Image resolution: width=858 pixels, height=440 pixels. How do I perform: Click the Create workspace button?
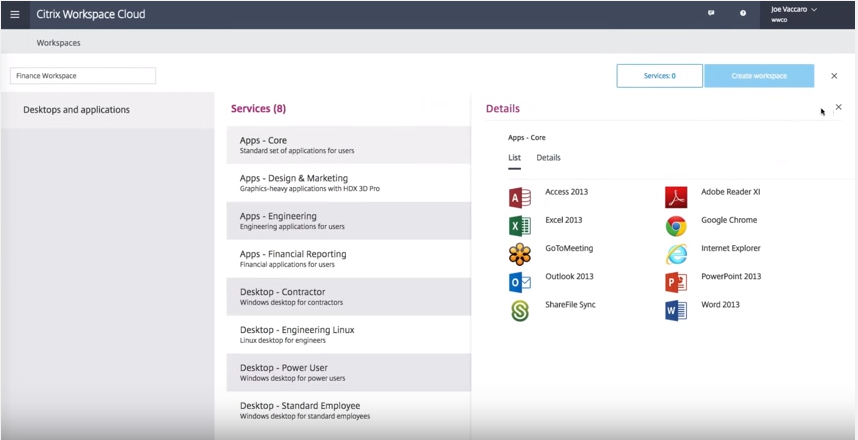coord(759,76)
